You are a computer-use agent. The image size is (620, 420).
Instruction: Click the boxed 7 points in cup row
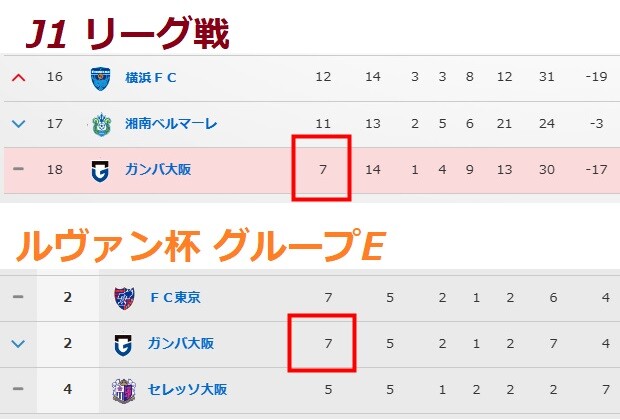point(328,343)
